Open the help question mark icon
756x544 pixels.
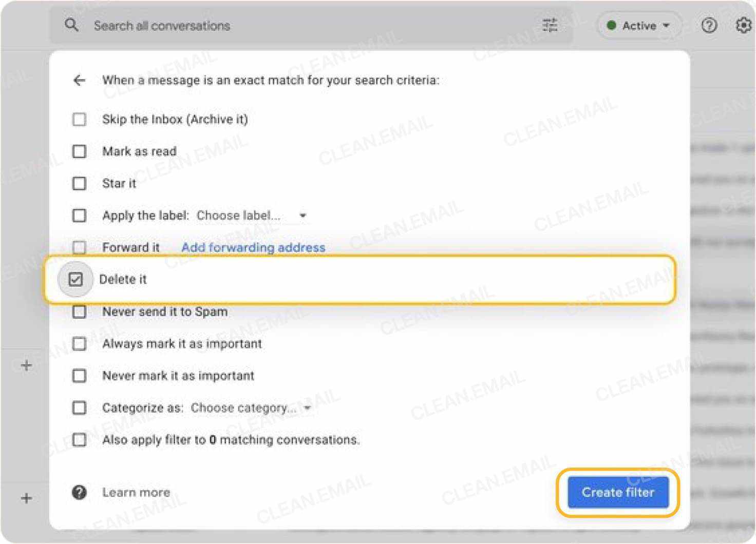(709, 25)
